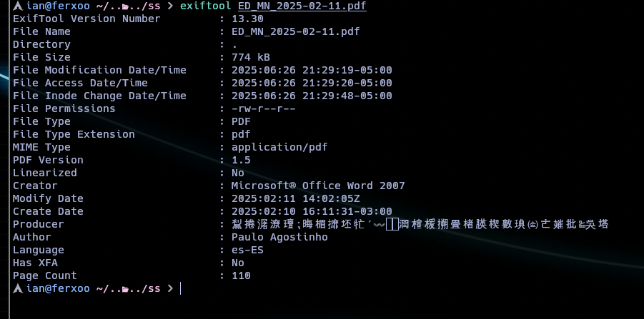Click ian@ferxoo username in top prompt
This screenshot has width=644, height=319.
[58, 6]
